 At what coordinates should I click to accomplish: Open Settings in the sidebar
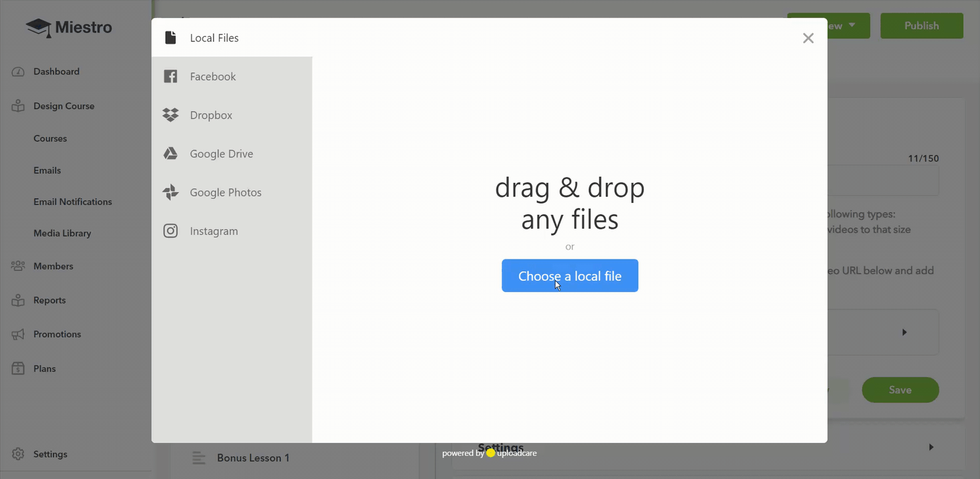pos(51,454)
